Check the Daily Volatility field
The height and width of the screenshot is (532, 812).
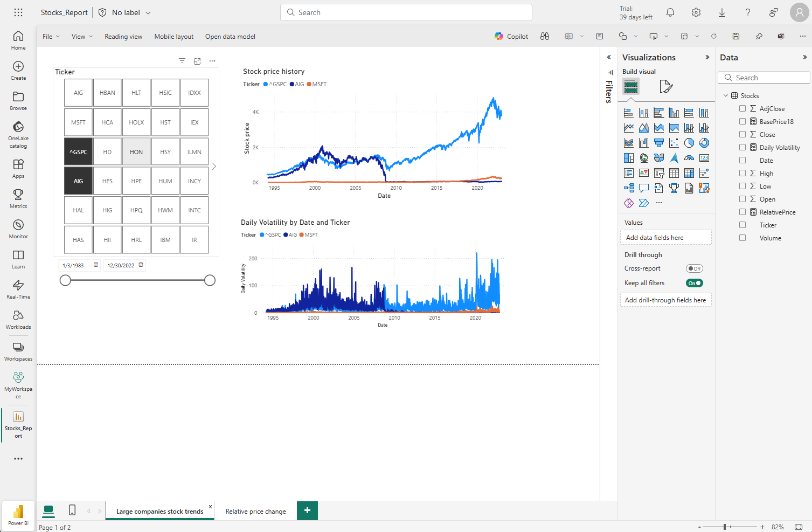click(x=742, y=147)
